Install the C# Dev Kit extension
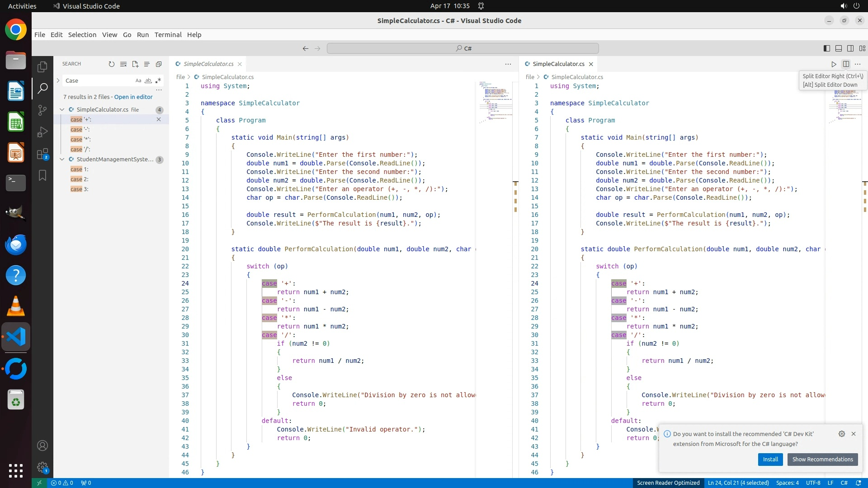Screen dimensions: 868x488 [770, 459]
